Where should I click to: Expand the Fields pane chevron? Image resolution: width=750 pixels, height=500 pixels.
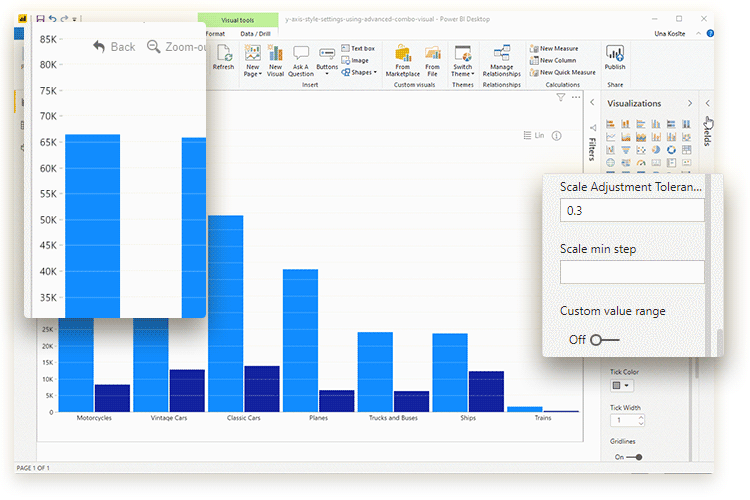tap(707, 103)
